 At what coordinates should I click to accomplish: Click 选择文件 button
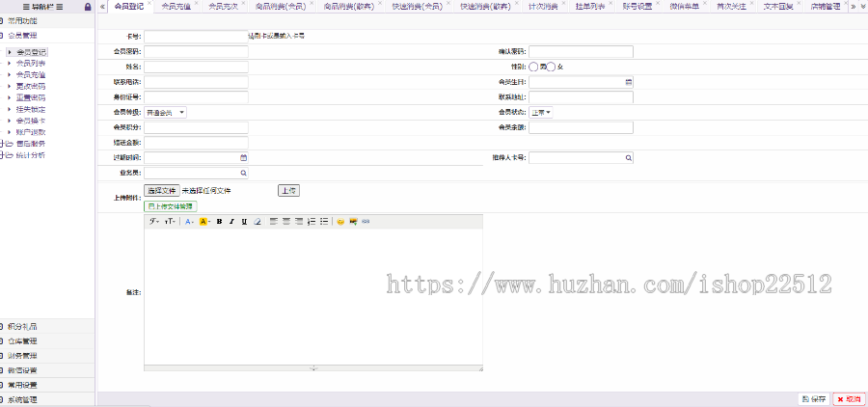click(x=162, y=191)
